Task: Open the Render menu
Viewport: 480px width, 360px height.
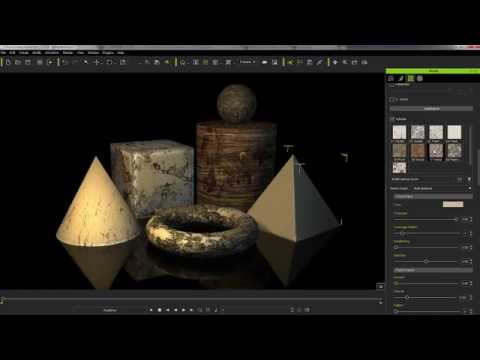Action: 68,53
